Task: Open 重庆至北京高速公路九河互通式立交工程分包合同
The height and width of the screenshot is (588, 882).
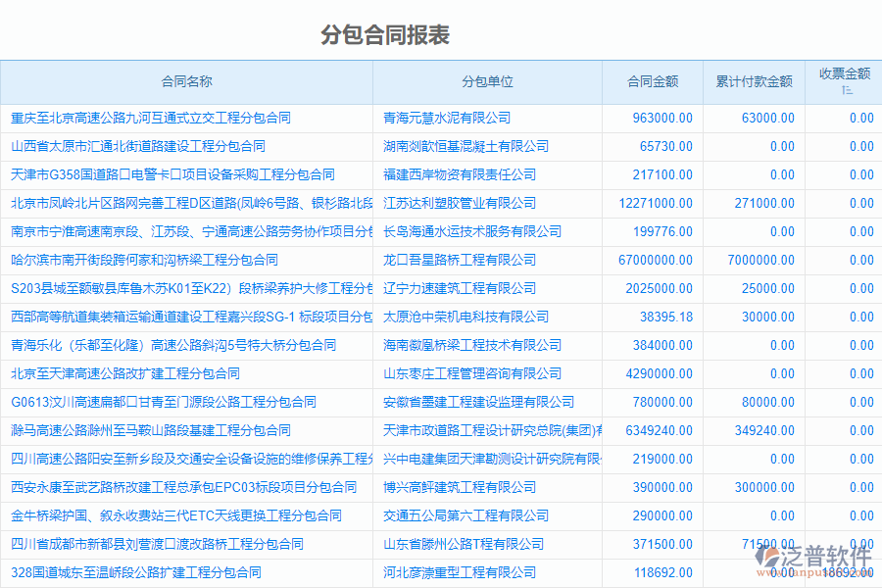Action: (150, 118)
